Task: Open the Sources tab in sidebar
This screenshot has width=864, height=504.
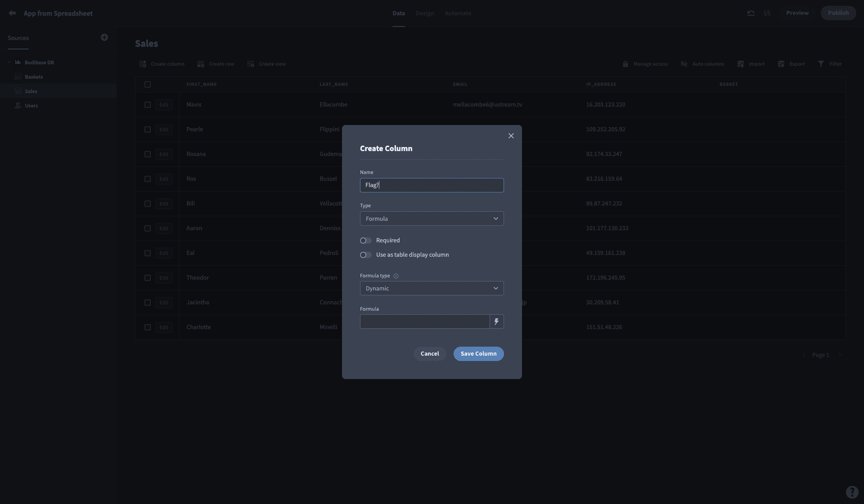Action: [18, 38]
